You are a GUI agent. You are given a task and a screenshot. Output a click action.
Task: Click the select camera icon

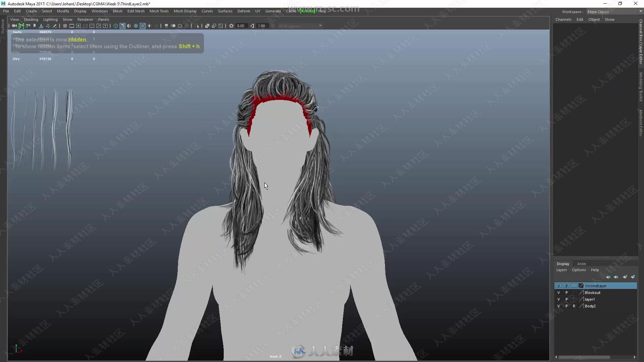click(x=14, y=26)
